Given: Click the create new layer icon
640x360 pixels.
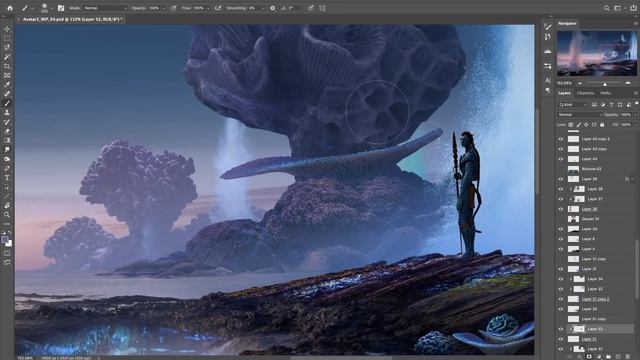Looking at the screenshot, I should point(618,357).
